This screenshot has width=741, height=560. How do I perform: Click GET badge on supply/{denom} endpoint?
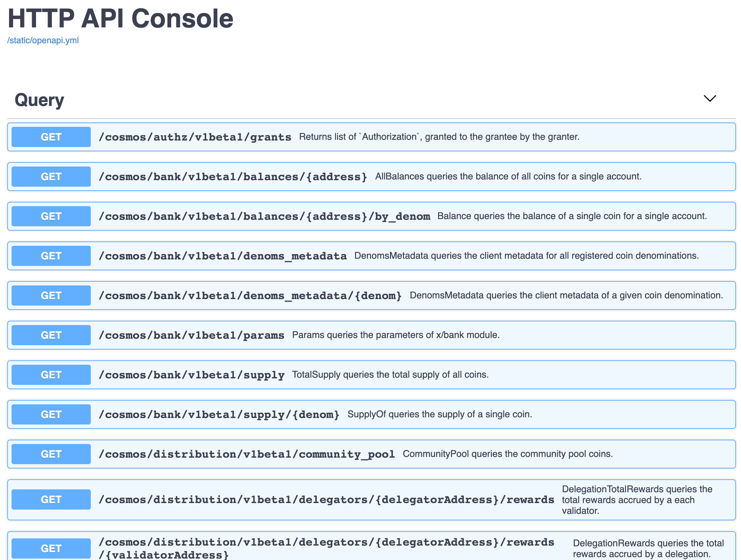tap(50, 414)
